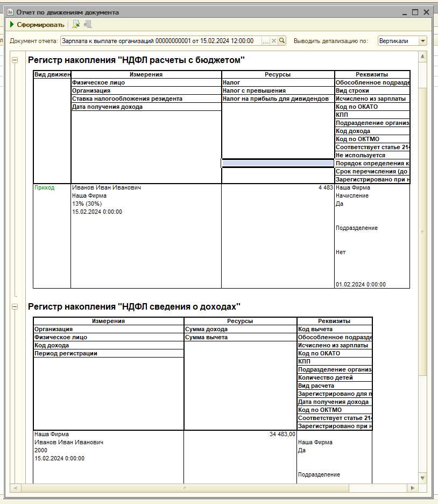The image size is (438, 504).
Task: Click the Документ отчета input field
Action: pyautogui.click(x=160, y=41)
